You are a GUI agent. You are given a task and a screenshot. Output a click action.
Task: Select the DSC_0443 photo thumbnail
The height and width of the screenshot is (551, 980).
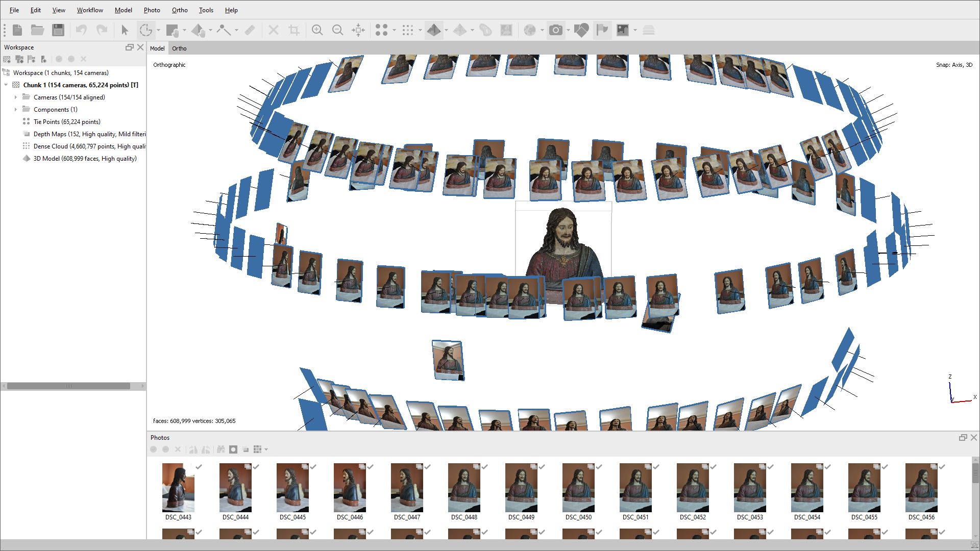[x=178, y=488]
